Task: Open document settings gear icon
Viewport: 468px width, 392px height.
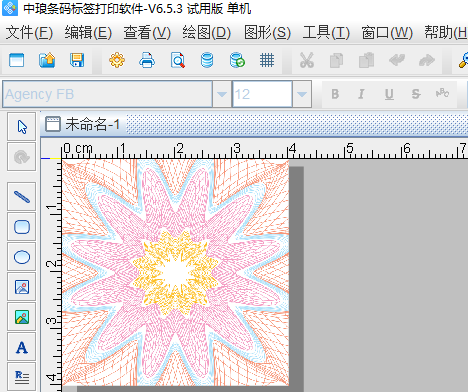Action: click(117, 60)
